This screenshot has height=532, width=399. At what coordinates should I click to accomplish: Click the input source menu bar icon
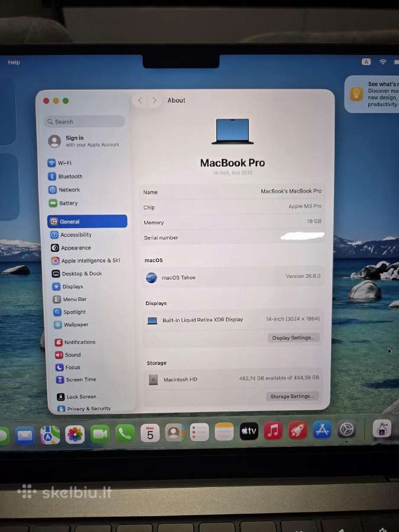[x=366, y=61]
